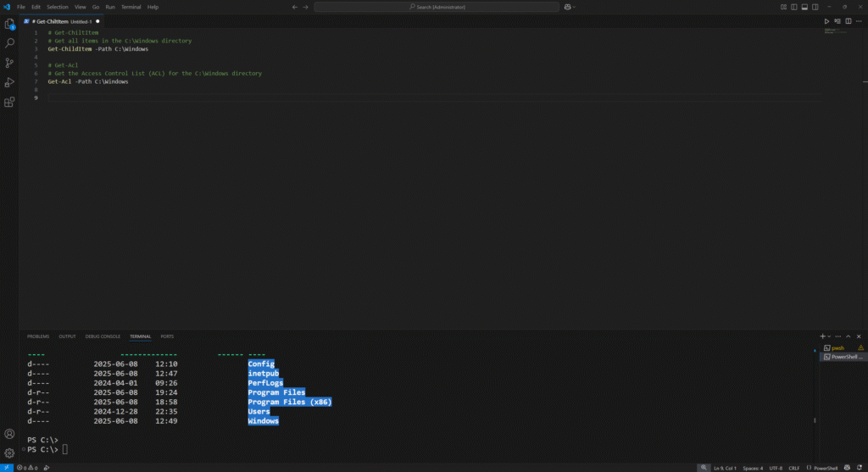Open the Manage gear icon
The height and width of the screenshot is (472, 868).
9,453
